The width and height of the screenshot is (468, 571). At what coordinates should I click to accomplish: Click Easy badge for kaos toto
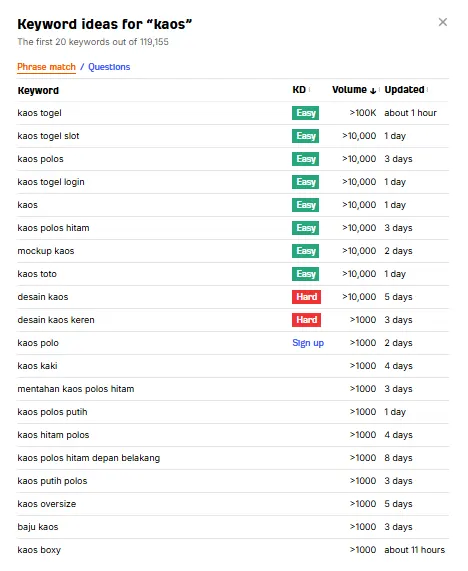point(305,274)
